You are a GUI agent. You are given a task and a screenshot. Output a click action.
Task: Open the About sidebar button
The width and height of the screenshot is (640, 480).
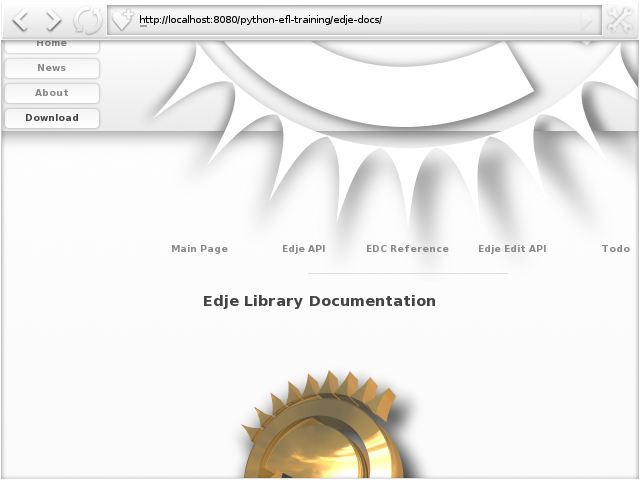coord(52,93)
